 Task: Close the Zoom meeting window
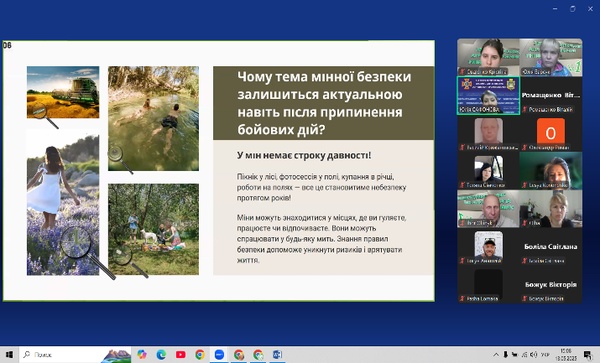click(590, 9)
